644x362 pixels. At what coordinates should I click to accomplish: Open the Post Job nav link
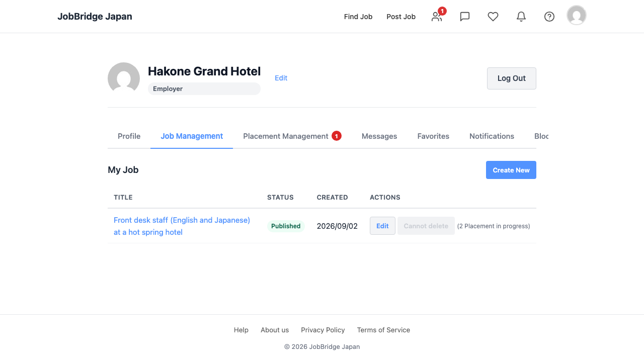click(401, 17)
